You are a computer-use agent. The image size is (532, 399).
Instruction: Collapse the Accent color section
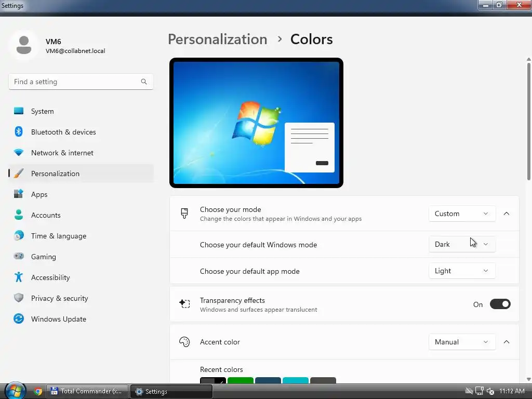click(506, 342)
